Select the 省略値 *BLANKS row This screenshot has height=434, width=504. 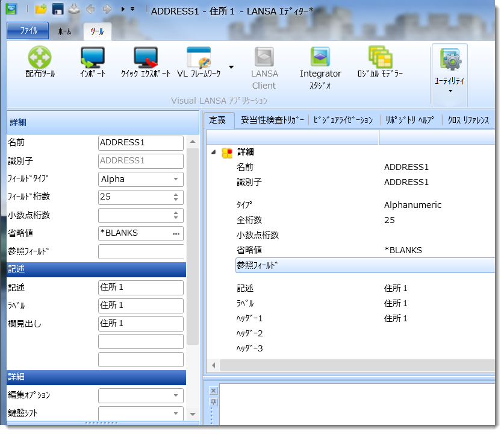pos(366,250)
